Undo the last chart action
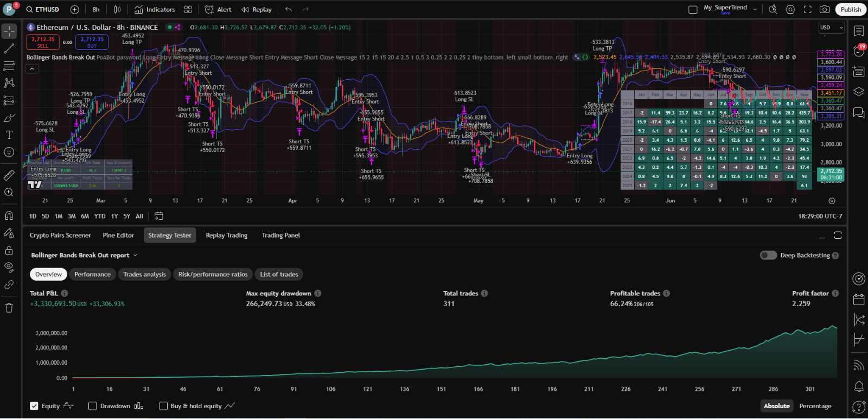868x419 pixels. click(x=289, y=9)
